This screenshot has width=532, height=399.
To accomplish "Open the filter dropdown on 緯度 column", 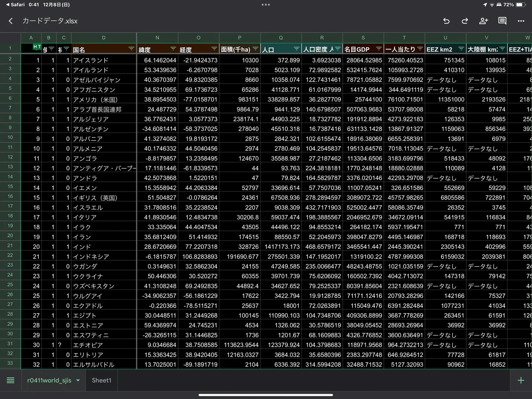I will click(x=173, y=48).
